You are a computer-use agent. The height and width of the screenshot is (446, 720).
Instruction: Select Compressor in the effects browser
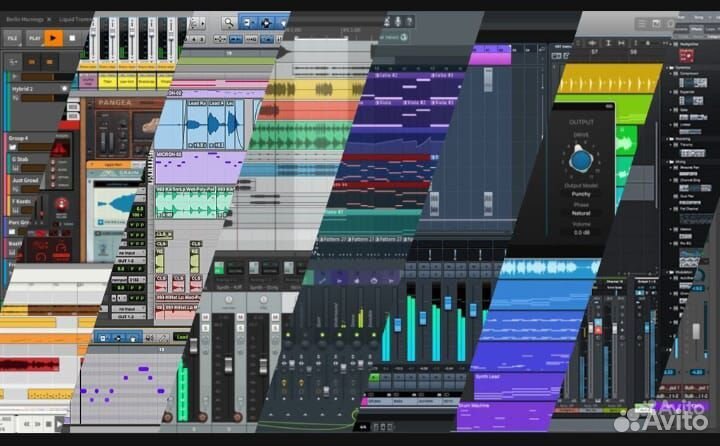tap(689, 73)
